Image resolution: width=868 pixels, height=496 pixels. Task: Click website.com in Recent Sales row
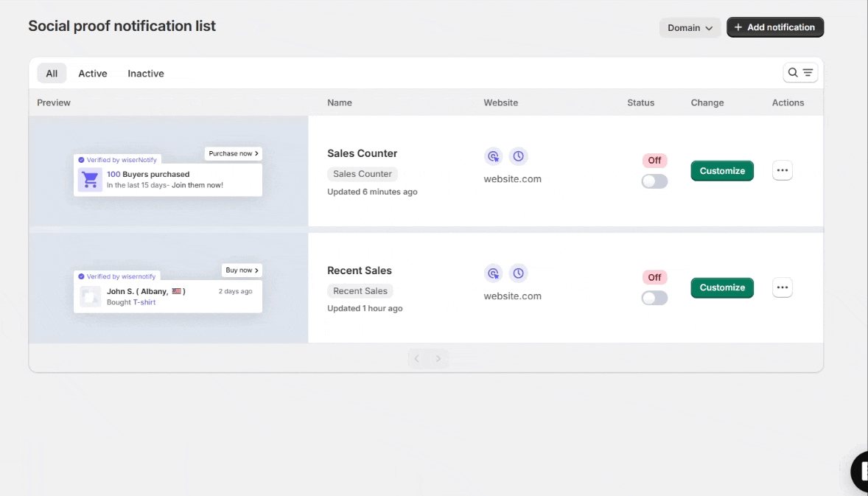[x=513, y=296]
